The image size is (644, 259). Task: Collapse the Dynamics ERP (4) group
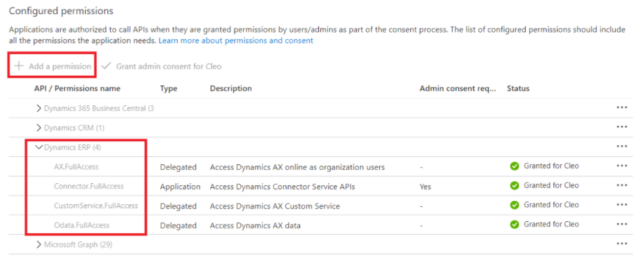(39, 147)
